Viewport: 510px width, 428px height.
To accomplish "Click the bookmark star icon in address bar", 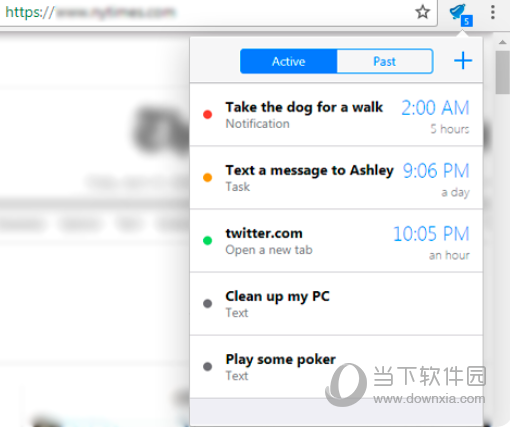I will pos(422,12).
